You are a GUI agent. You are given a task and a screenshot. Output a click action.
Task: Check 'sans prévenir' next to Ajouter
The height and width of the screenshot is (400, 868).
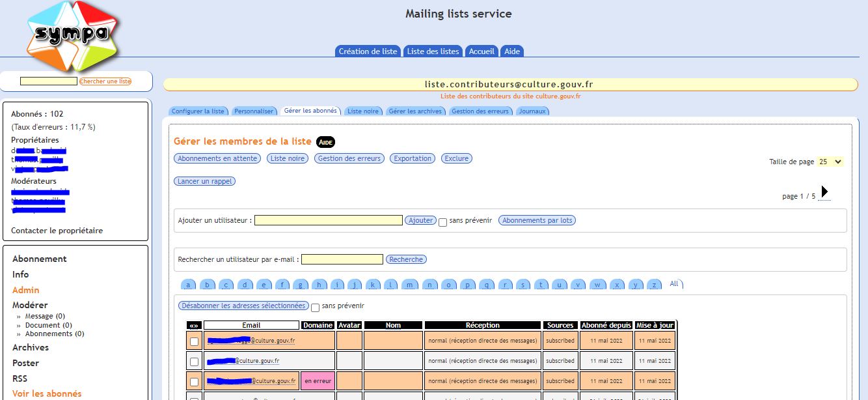442,222
